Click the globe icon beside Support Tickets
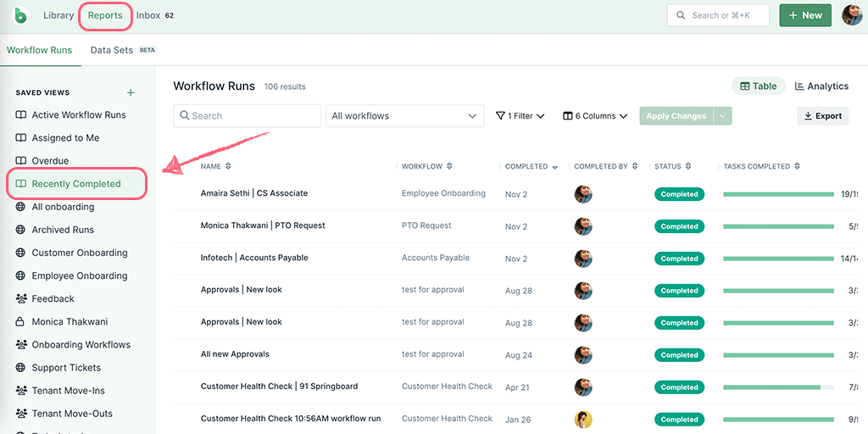This screenshot has width=868, height=434. pyautogui.click(x=20, y=368)
